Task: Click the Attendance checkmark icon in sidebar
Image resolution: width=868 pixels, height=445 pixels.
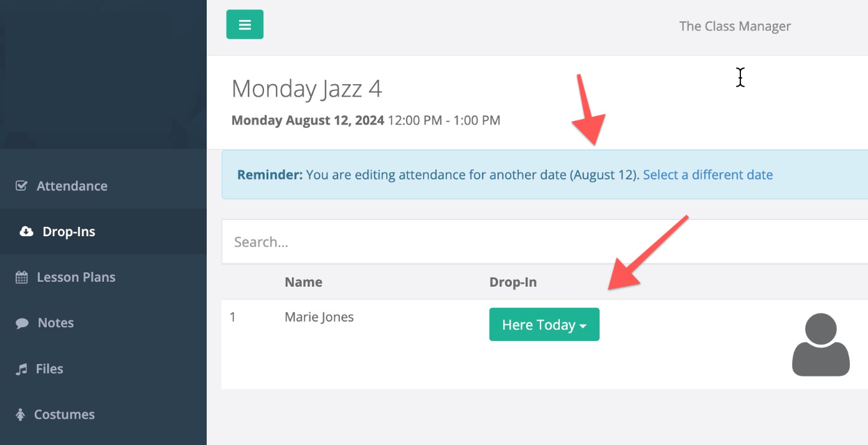Action: (21, 186)
